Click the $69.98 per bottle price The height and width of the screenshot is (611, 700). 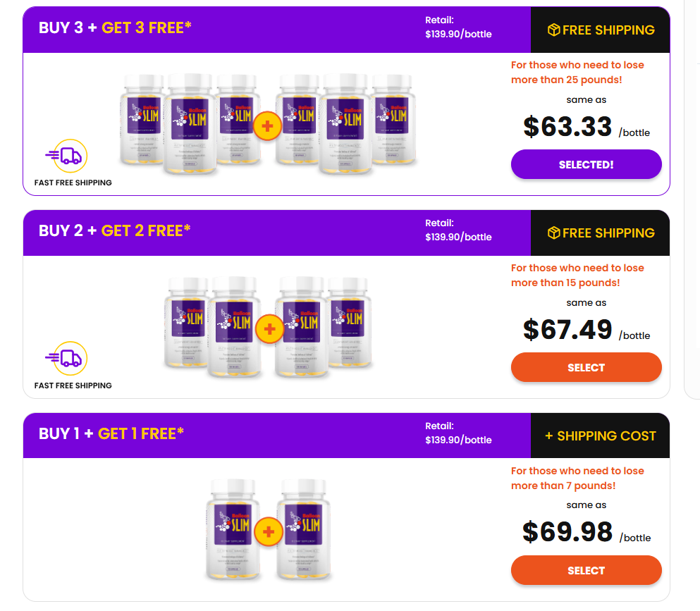click(567, 532)
